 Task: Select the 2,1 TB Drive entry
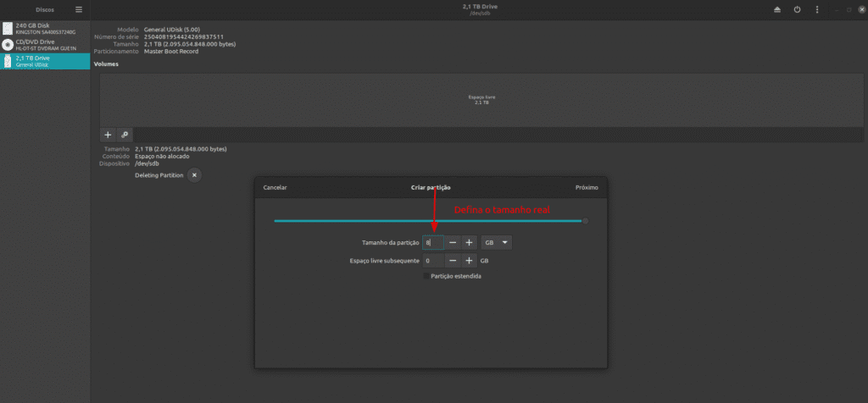[x=45, y=60]
